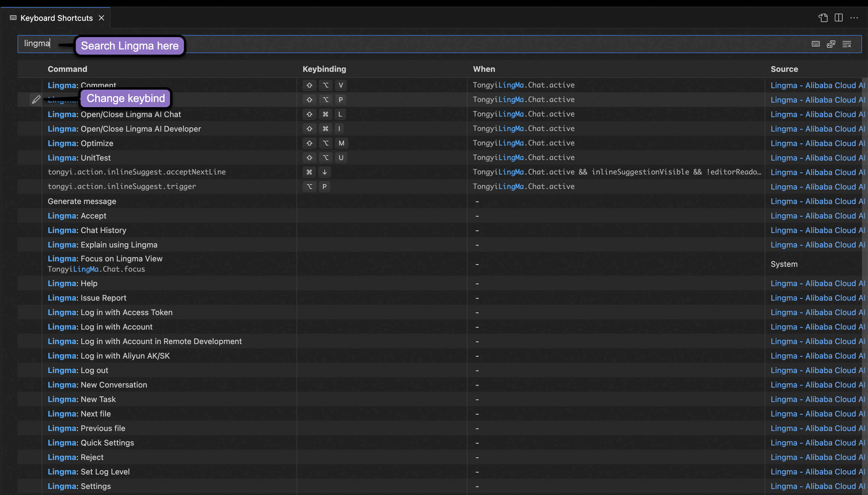
Task: Select the Lingma: New Conversation command
Action: (439, 385)
